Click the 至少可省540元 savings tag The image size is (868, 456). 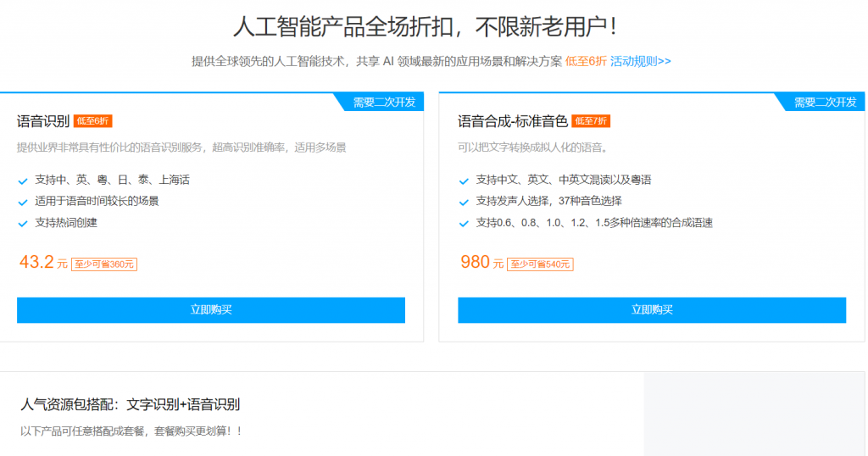(540, 264)
